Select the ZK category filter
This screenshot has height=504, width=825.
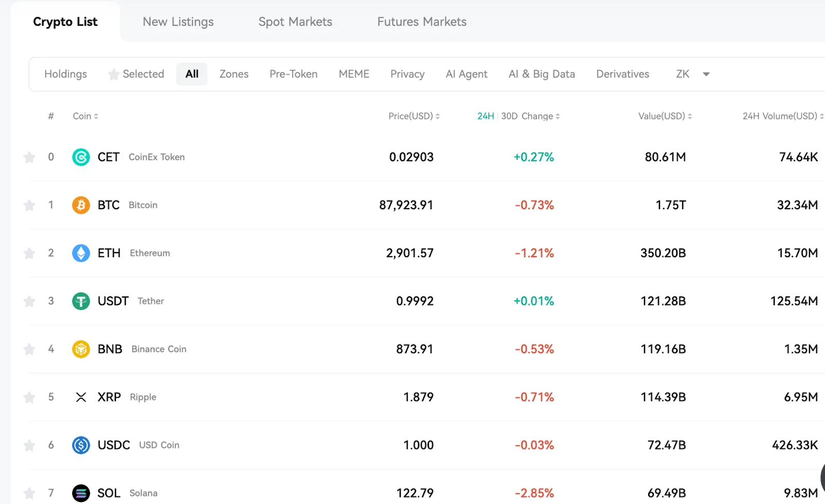point(683,74)
